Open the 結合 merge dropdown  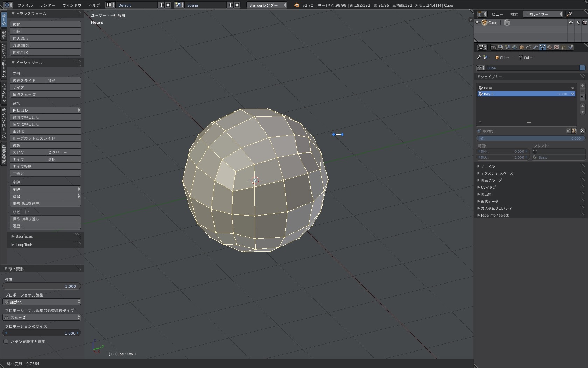(x=45, y=196)
